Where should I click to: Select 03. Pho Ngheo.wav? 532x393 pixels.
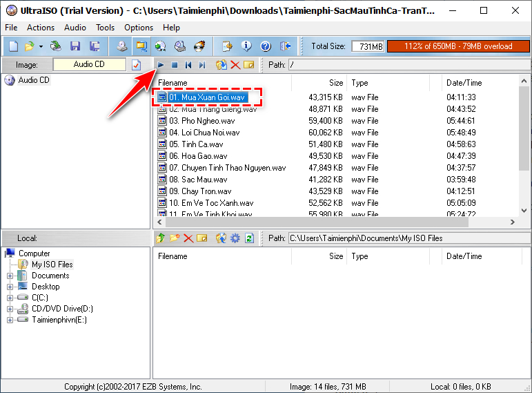click(202, 121)
